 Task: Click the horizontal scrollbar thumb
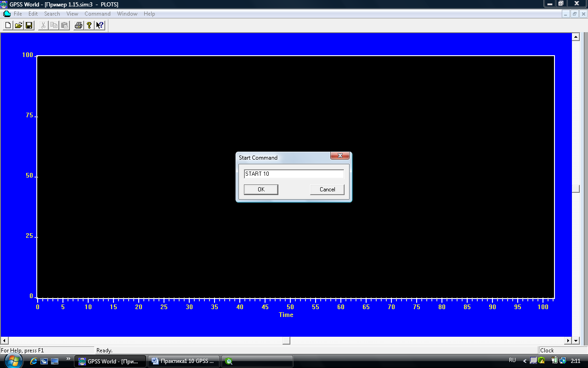(286, 340)
